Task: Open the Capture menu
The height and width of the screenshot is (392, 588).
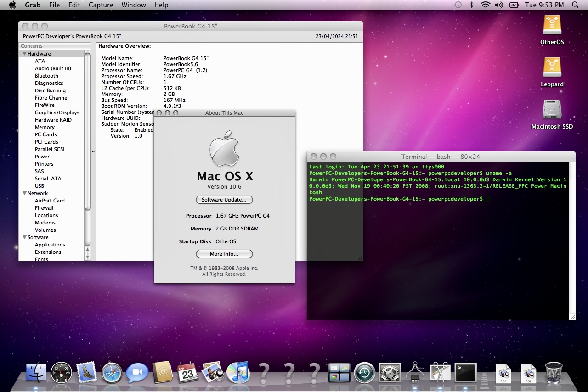Action: 101,5
